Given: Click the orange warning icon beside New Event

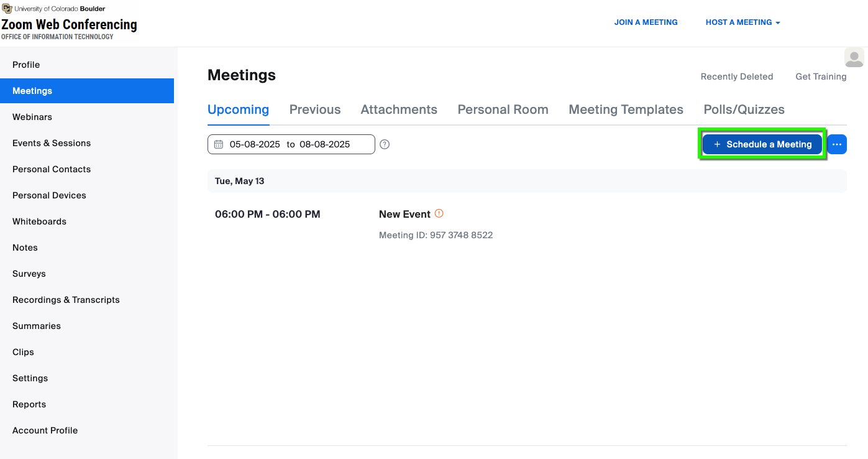Looking at the screenshot, I should click(439, 213).
